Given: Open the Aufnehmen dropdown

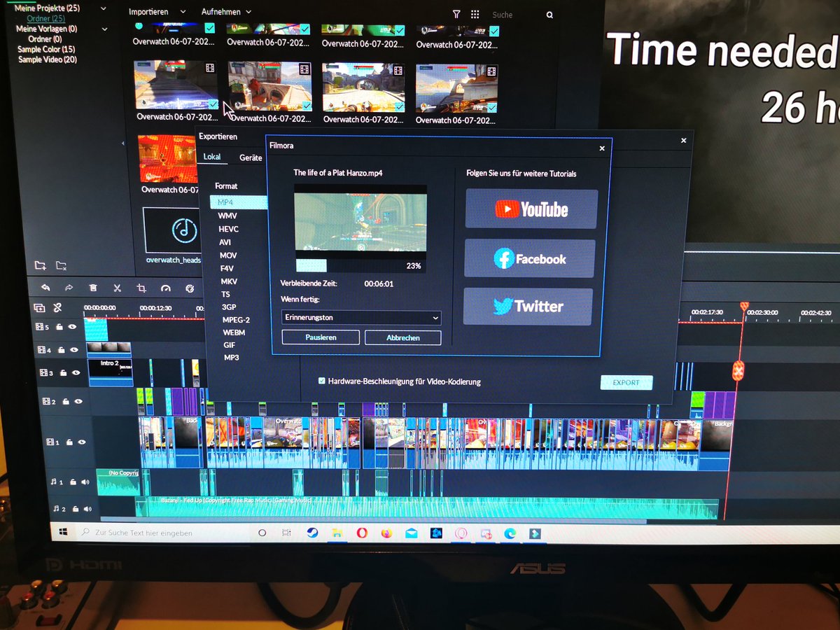Looking at the screenshot, I should pos(227,12).
